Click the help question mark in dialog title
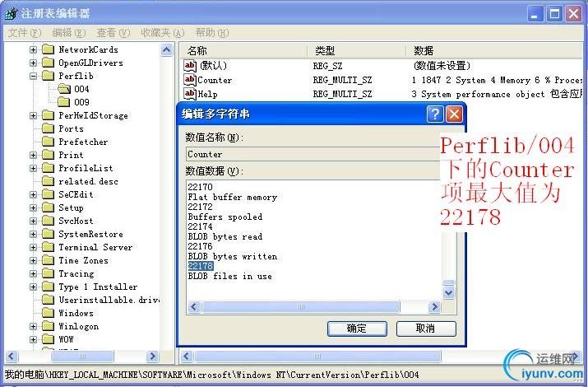The image size is (588, 387). (x=435, y=114)
